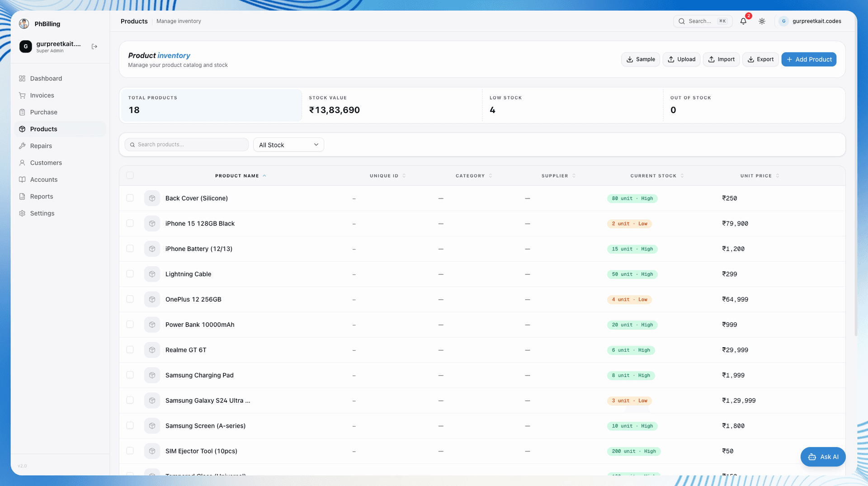Screen dimensions: 868x486
Task: Sort by Product Name column
Action: coord(241,176)
